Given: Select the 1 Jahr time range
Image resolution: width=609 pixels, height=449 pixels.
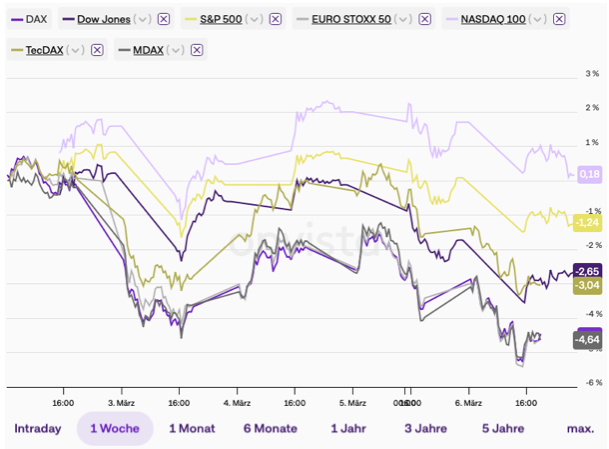Looking at the screenshot, I should point(349,429).
